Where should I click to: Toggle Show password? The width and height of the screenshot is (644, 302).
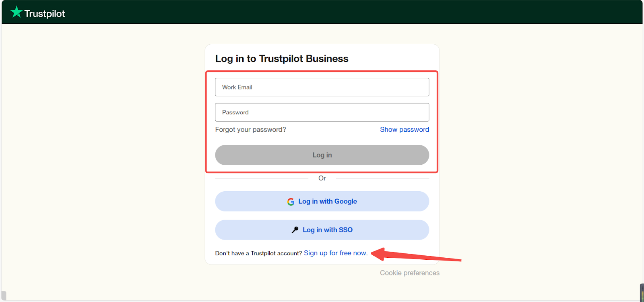405,130
